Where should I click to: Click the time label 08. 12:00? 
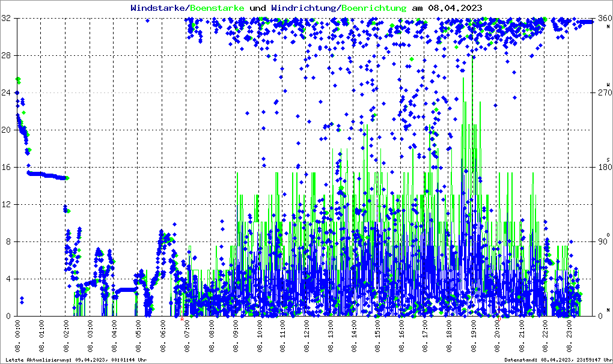pos(306,336)
